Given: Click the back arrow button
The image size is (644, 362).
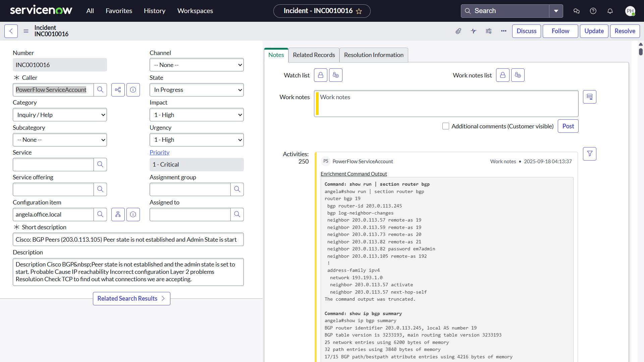Looking at the screenshot, I should click(x=11, y=31).
